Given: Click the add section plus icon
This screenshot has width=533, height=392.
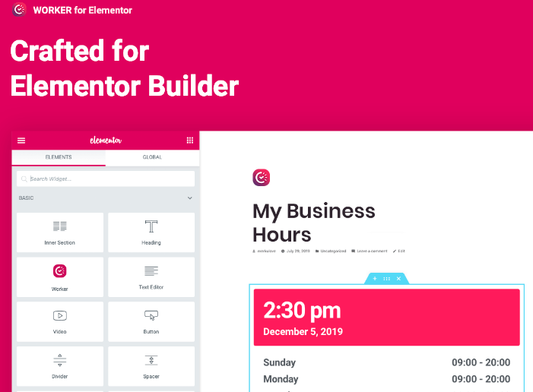Looking at the screenshot, I should click(374, 279).
